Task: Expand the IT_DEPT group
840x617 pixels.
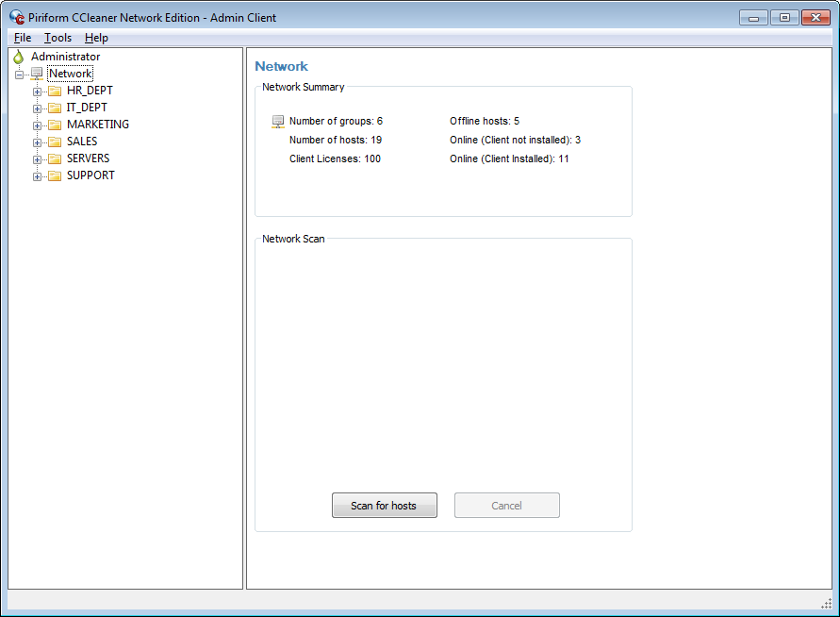Action: tap(37, 108)
